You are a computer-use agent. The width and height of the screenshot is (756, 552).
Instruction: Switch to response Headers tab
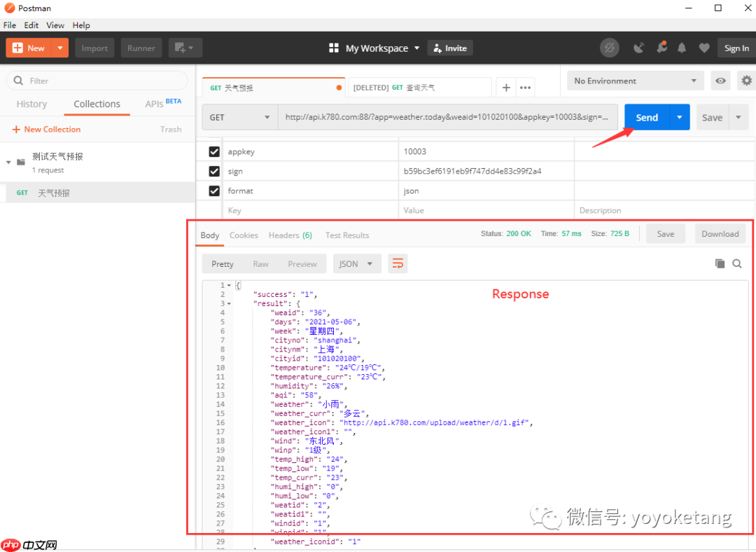coord(290,235)
